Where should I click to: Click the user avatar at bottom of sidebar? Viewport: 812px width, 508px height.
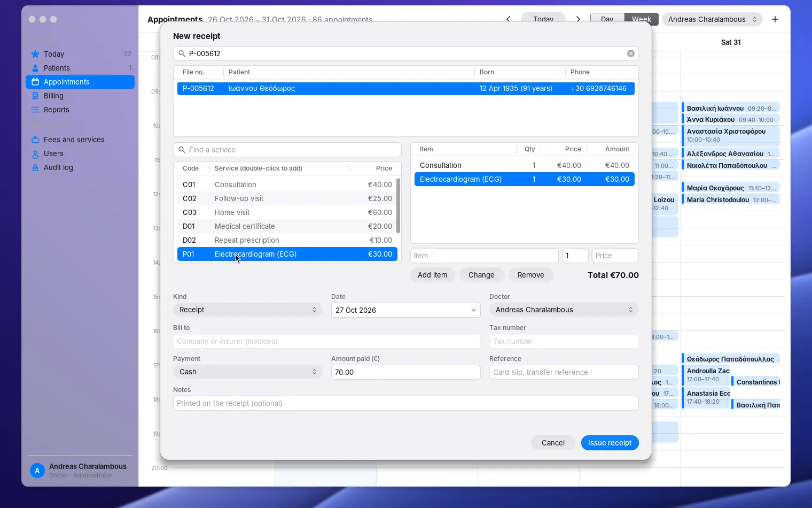[x=37, y=471]
